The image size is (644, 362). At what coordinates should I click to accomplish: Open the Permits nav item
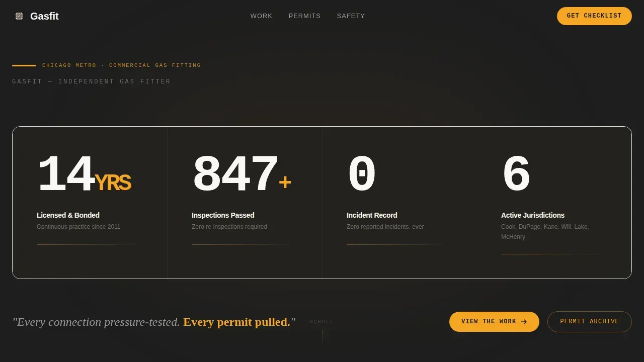tap(304, 16)
